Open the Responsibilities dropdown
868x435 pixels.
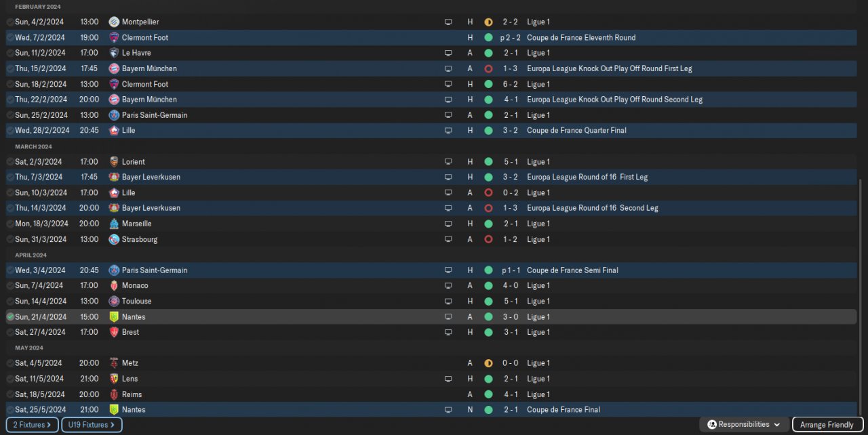pyautogui.click(x=744, y=425)
